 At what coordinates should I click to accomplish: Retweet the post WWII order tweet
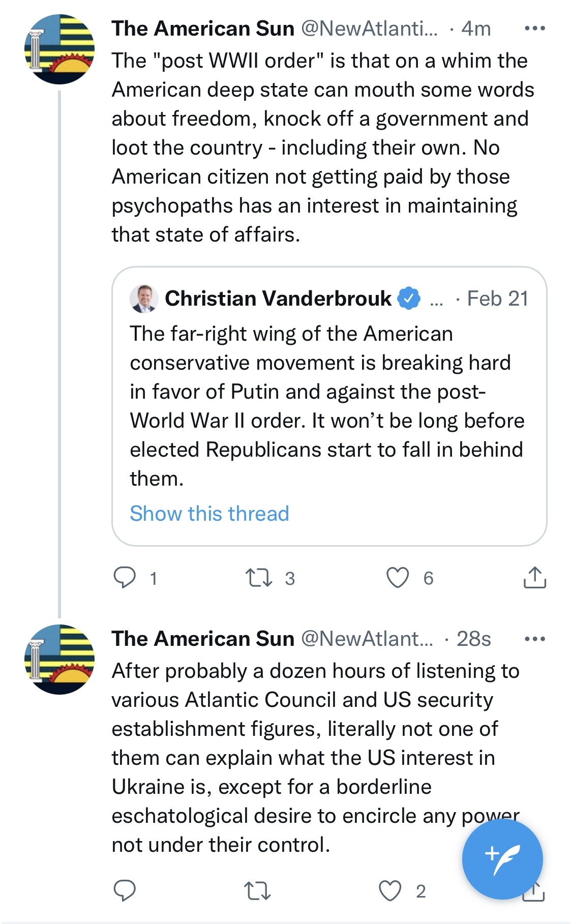tap(259, 578)
